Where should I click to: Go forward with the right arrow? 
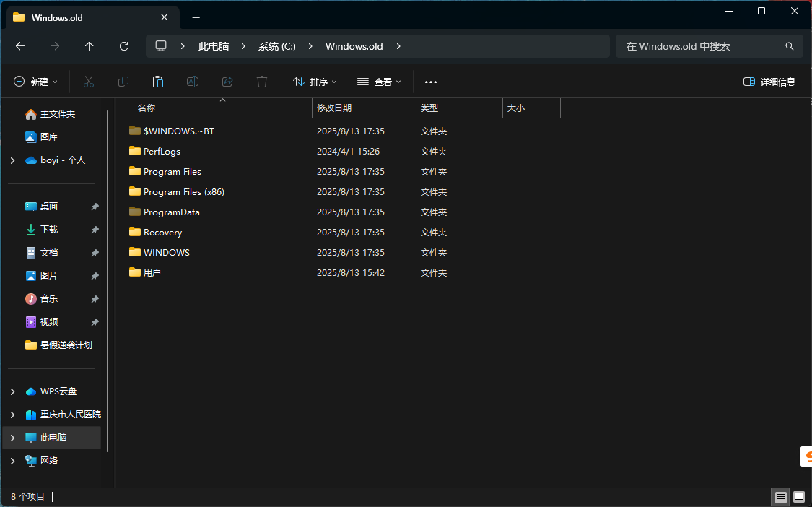pos(55,46)
